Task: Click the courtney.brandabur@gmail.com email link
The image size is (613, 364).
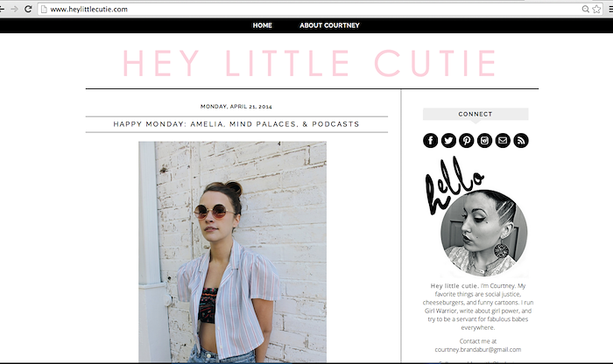Action: point(478,349)
